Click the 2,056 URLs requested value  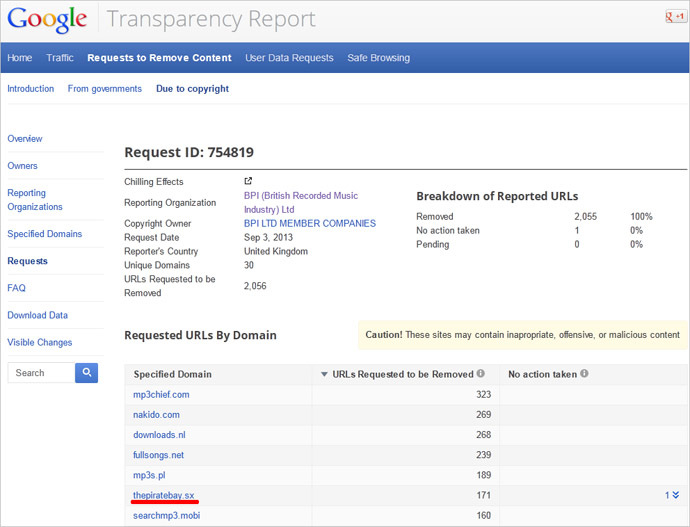(x=255, y=286)
